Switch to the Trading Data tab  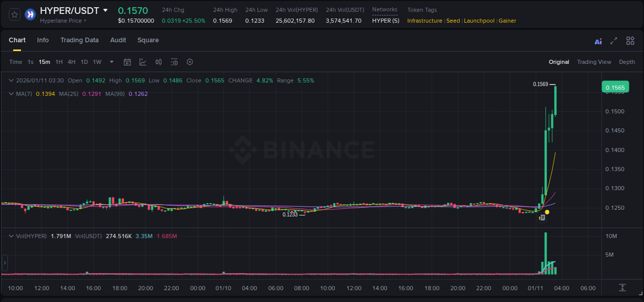tap(79, 40)
